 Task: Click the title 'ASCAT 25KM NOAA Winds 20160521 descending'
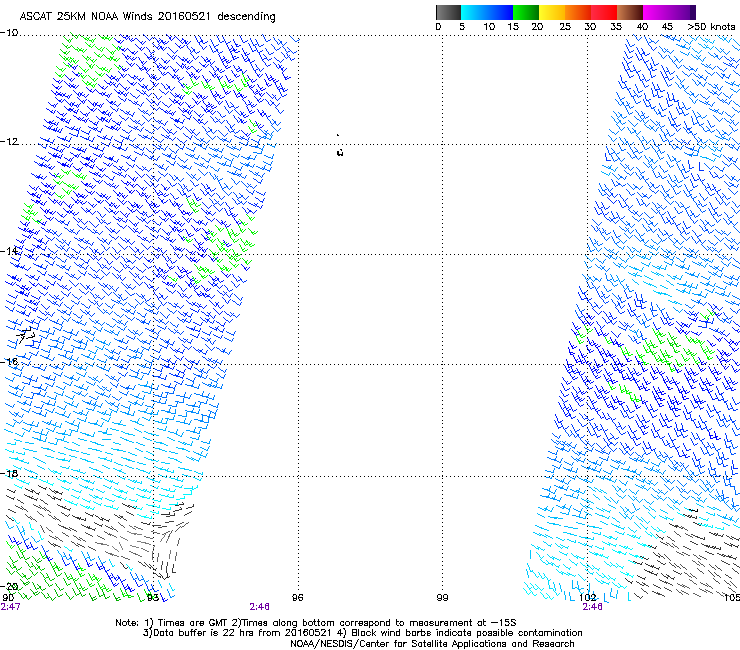147,16
